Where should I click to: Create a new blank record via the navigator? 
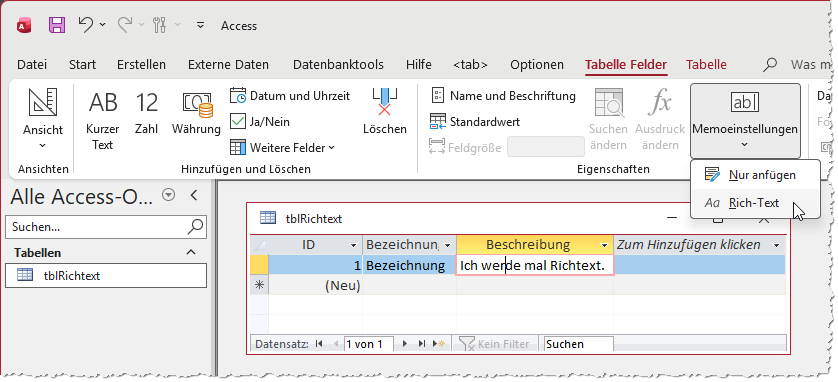pyautogui.click(x=439, y=344)
